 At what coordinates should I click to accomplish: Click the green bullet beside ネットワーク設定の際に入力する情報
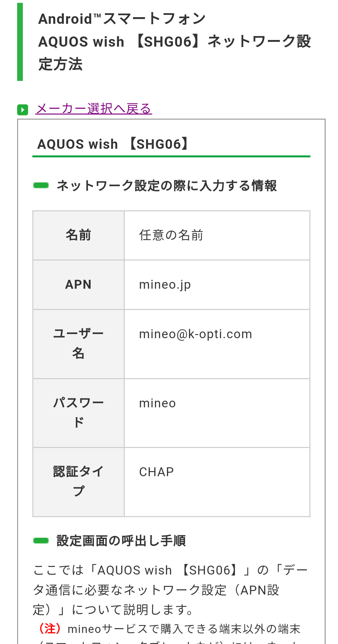(41, 185)
